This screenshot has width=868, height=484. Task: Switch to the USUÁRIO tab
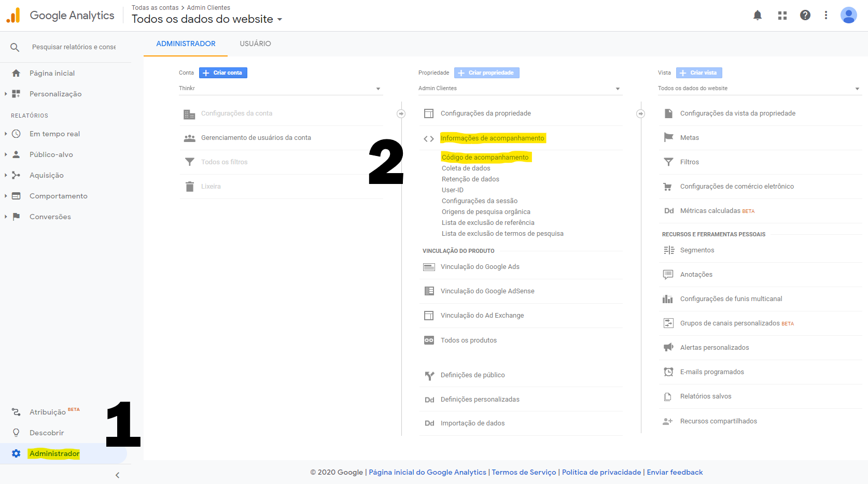255,44
